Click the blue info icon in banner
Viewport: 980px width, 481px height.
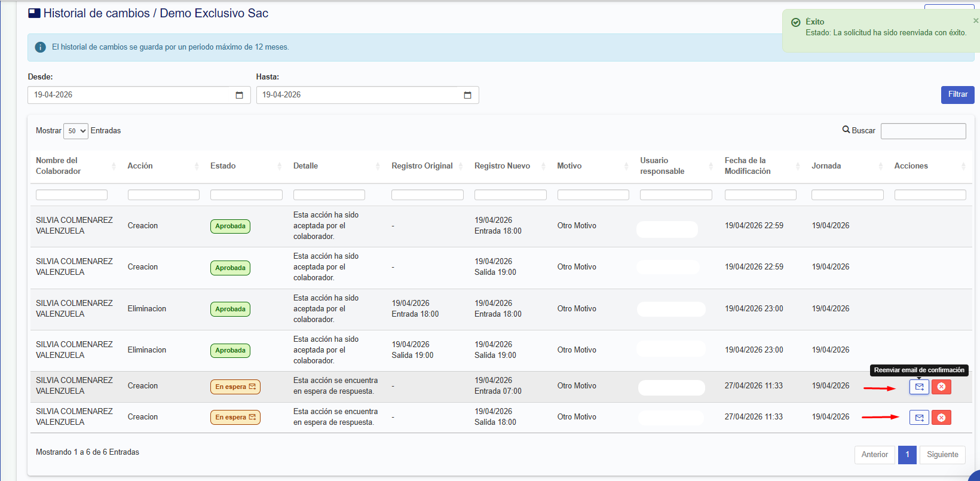[40, 47]
